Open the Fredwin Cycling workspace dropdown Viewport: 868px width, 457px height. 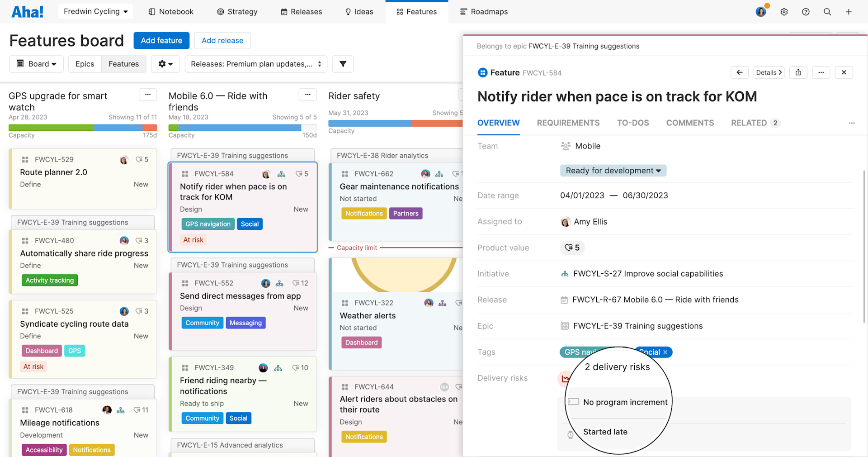95,11
